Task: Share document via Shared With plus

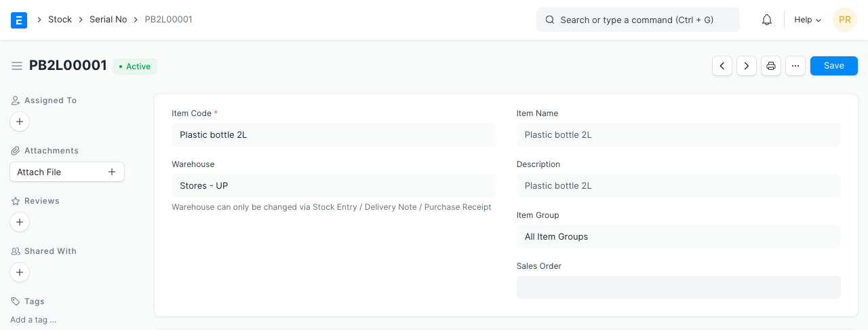Action: point(20,272)
